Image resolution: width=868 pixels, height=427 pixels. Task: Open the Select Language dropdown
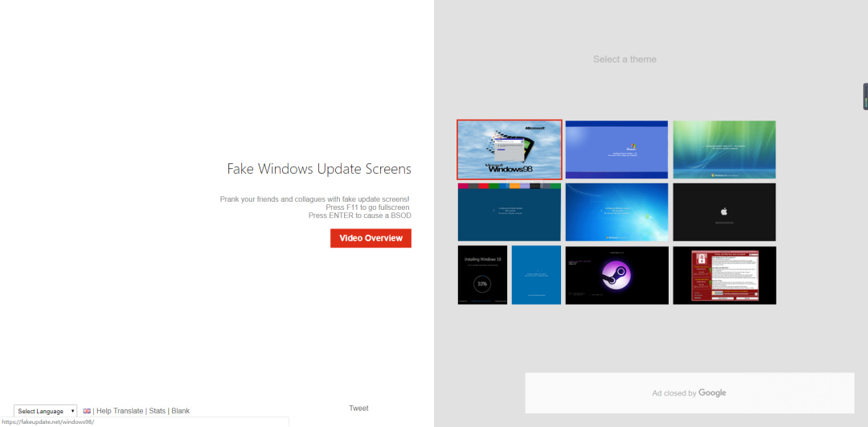(x=45, y=411)
